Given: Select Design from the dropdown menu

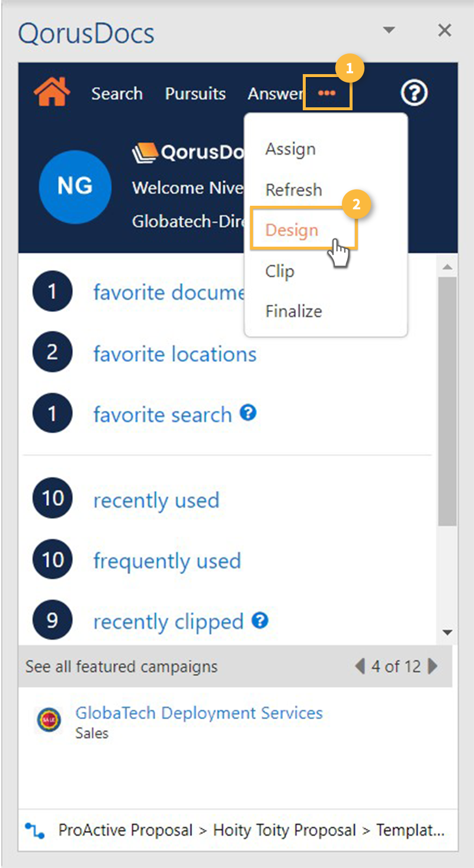Looking at the screenshot, I should click(292, 230).
